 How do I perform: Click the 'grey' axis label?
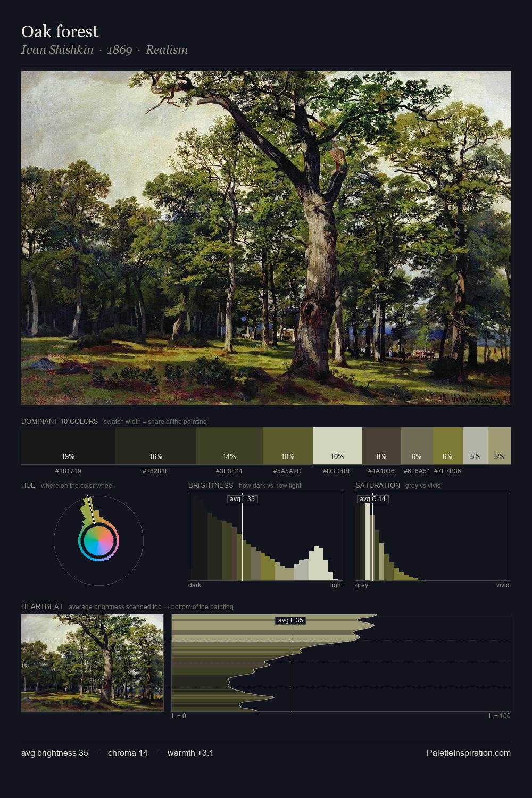(362, 585)
